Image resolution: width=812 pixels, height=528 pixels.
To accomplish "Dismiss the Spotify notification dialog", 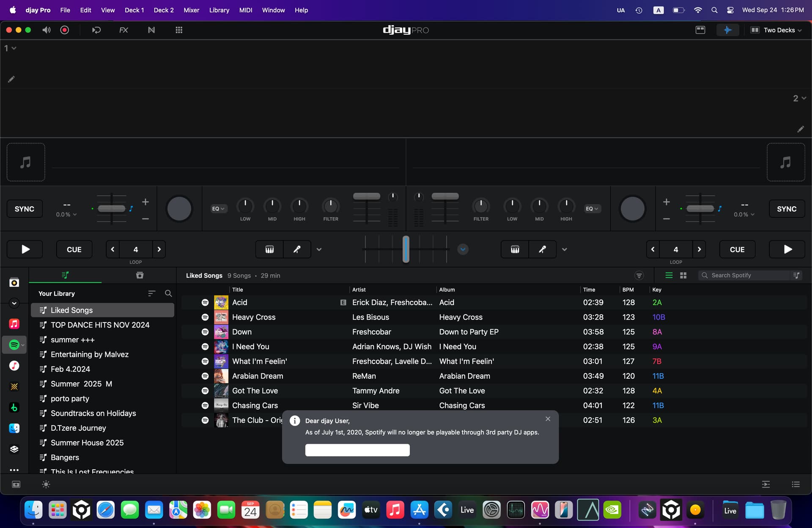I will [548, 419].
